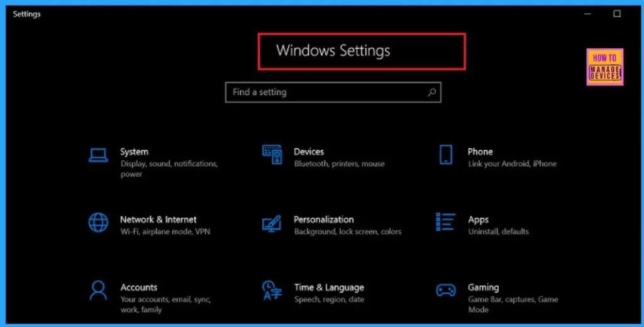Click 'Uninstall, defaults' description
This screenshot has height=327, width=644.
coord(498,231)
